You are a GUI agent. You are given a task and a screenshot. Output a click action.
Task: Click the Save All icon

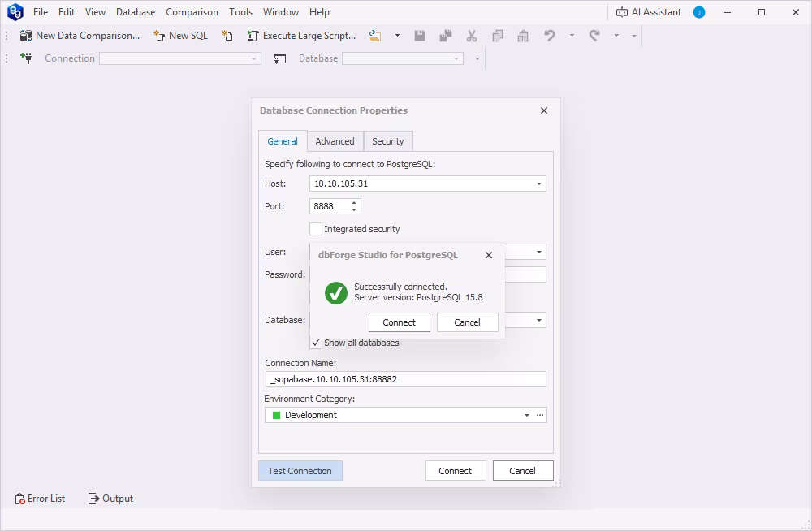point(445,36)
